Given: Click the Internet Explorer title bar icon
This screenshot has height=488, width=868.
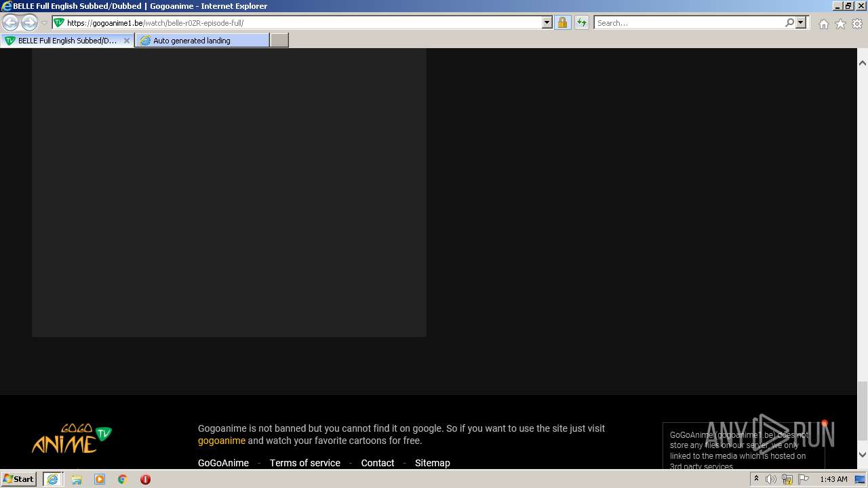Looking at the screenshot, I should pyautogui.click(x=7, y=5).
